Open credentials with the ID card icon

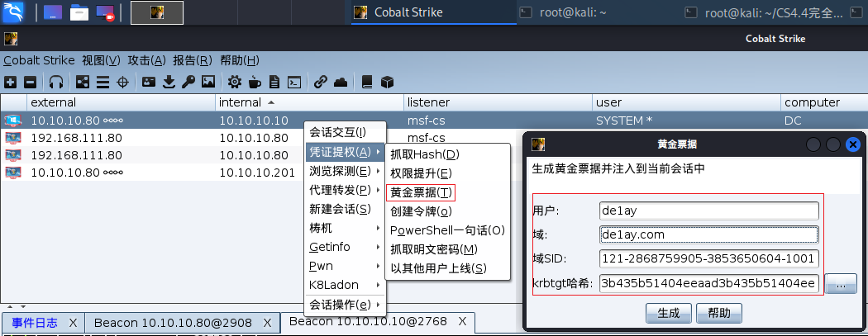click(149, 82)
